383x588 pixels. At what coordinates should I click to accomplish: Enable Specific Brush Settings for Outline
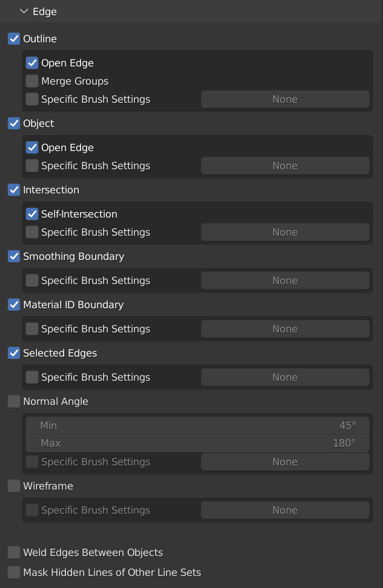[32, 99]
